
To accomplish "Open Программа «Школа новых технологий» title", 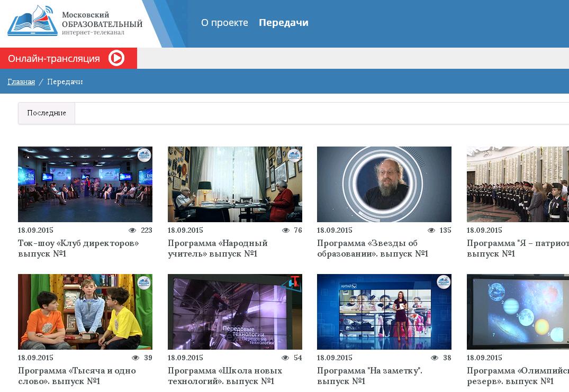I will tap(225, 376).
